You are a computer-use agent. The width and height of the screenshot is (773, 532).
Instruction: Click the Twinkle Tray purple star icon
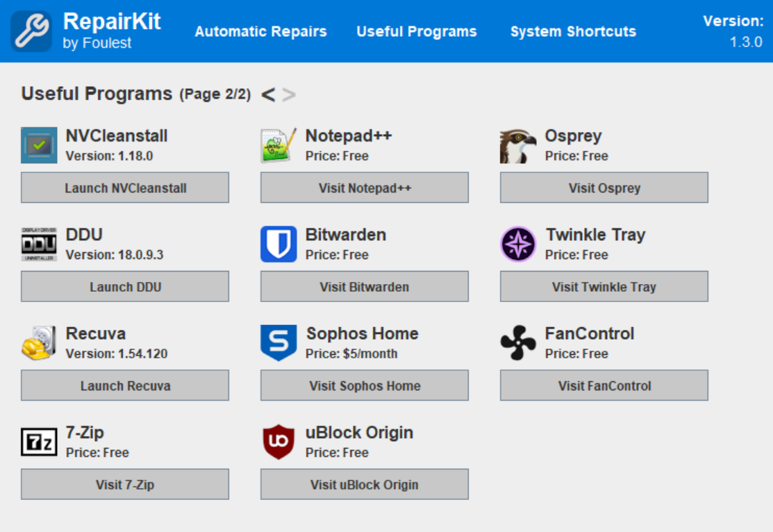(x=518, y=244)
